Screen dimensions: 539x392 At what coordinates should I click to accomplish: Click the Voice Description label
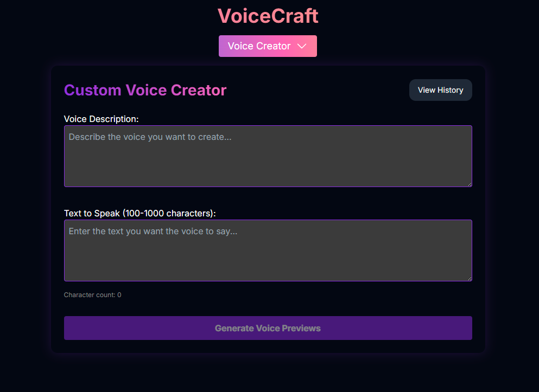click(102, 119)
